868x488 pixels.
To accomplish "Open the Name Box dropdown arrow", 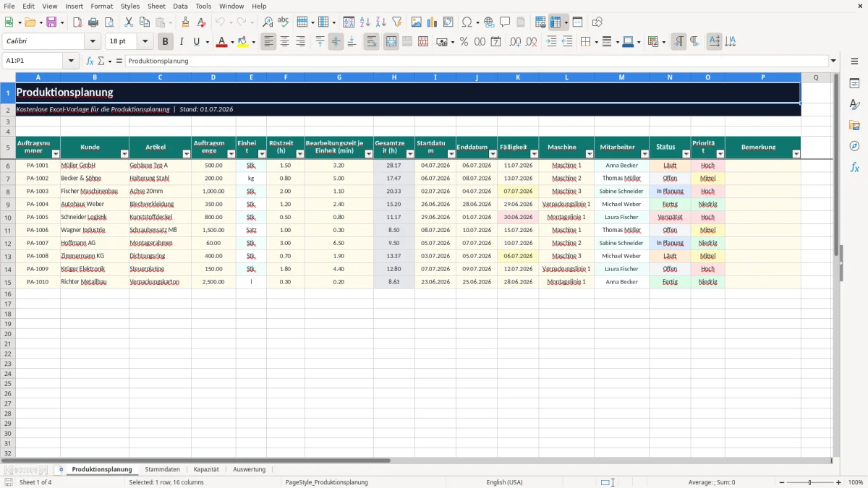I will (71, 61).
